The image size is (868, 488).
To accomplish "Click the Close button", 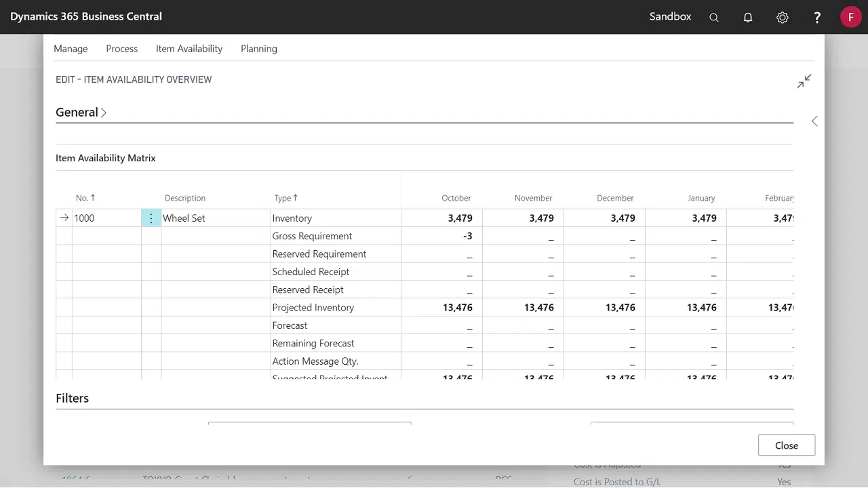I will pos(787,445).
